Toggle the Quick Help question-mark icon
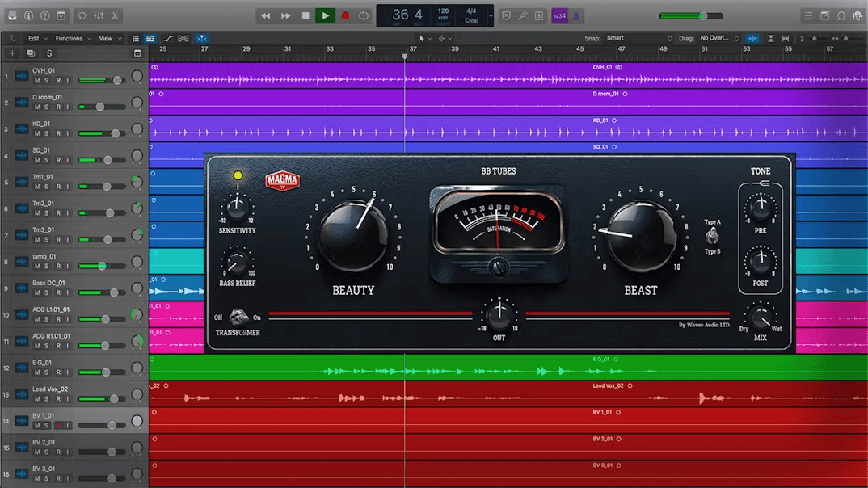Image resolution: width=868 pixels, height=488 pixels. (x=44, y=16)
